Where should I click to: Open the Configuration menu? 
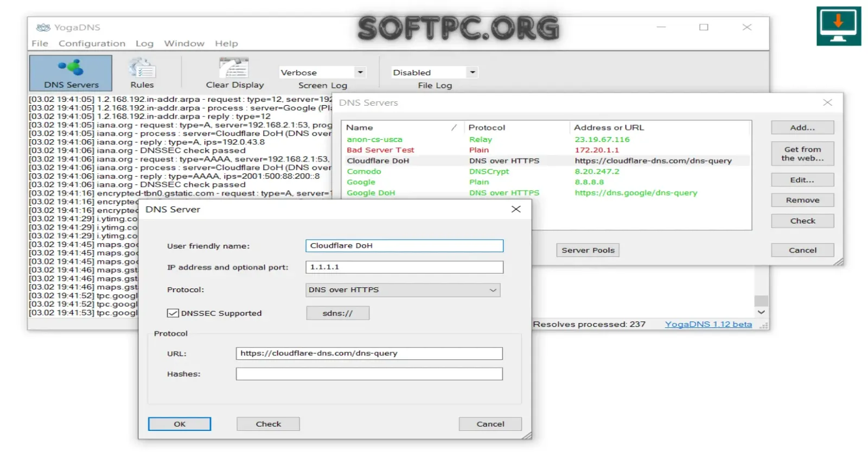click(x=92, y=43)
